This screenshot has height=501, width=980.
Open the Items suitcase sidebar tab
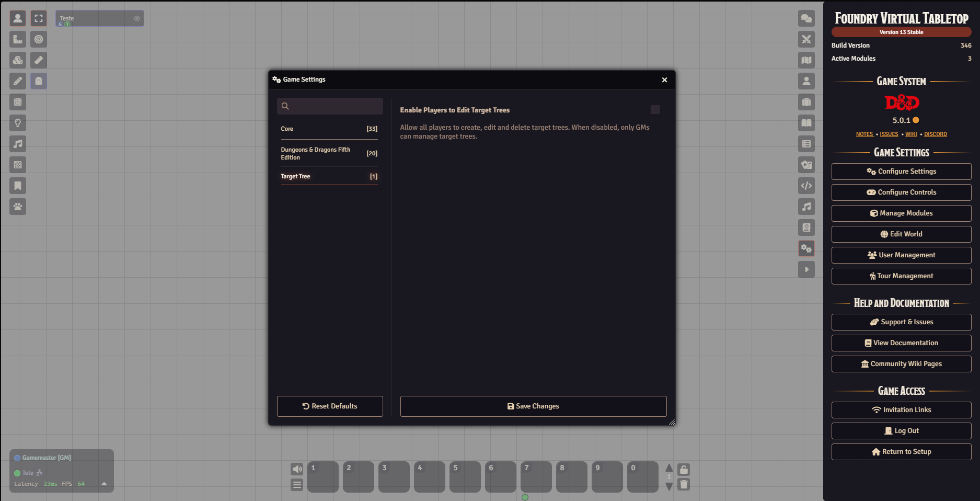coord(806,102)
